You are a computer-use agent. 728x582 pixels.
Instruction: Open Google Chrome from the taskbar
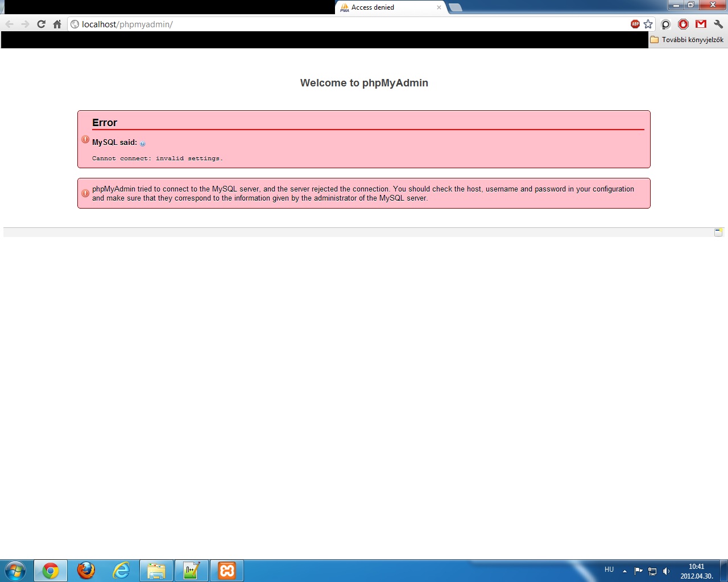click(x=51, y=571)
